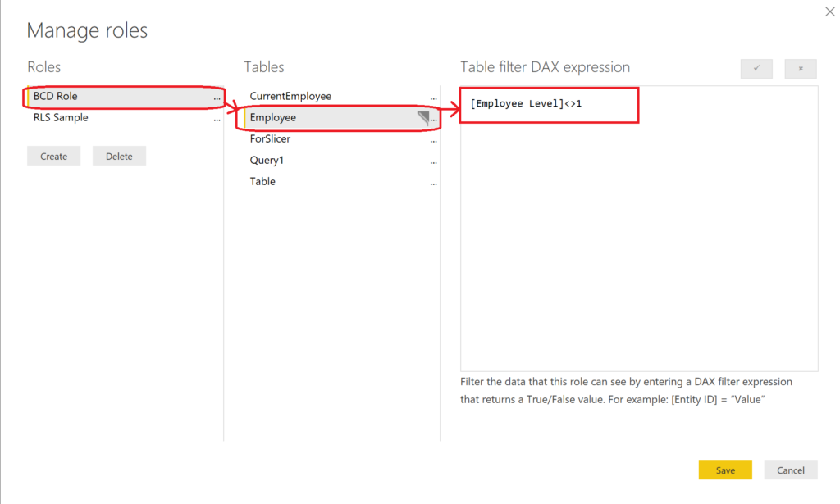Open the CurrentEmployee table ellipsis menu
This screenshot has width=840, height=504.
pos(433,97)
